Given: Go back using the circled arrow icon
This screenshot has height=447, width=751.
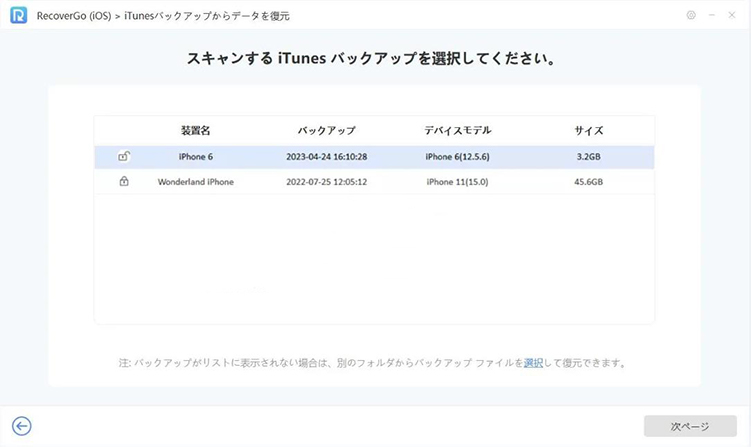Looking at the screenshot, I should (22, 426).
